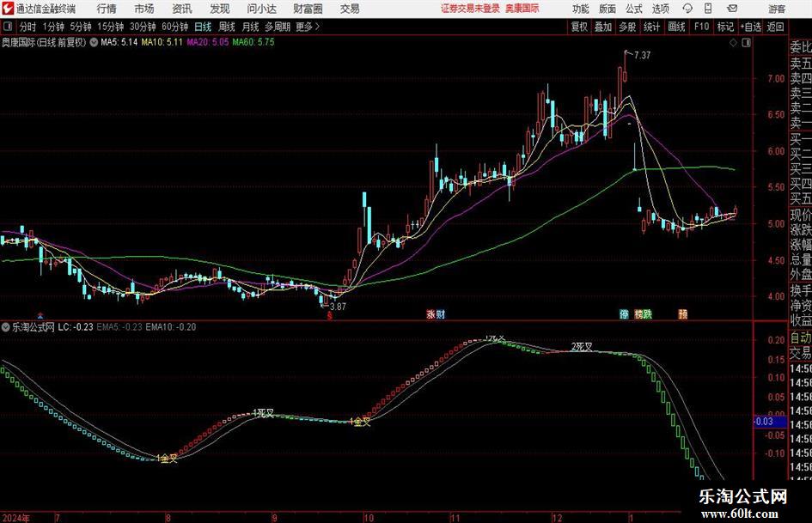Click the diamond icon above the chart
This screenshot has width=812, height=523.
point(733,43)
